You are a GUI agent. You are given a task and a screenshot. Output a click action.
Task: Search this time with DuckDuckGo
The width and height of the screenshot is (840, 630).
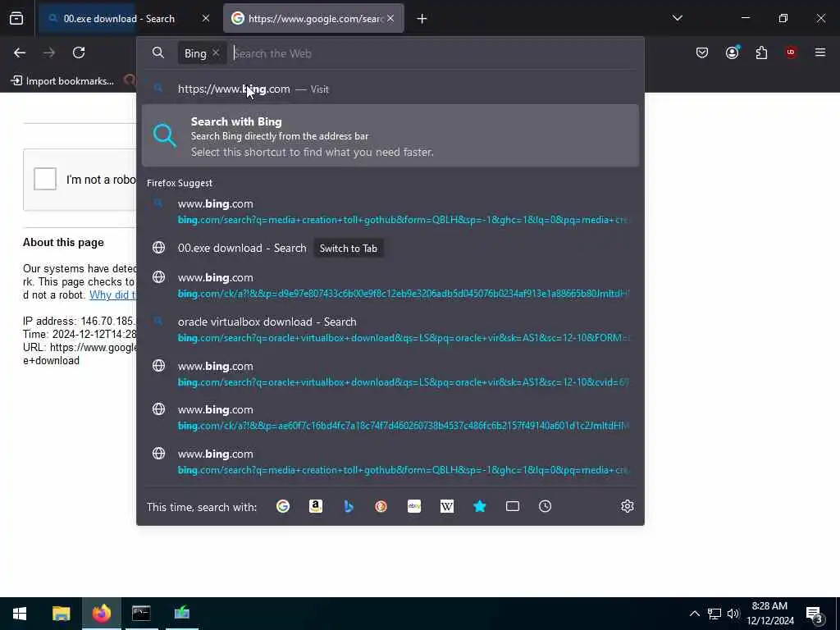381,506
